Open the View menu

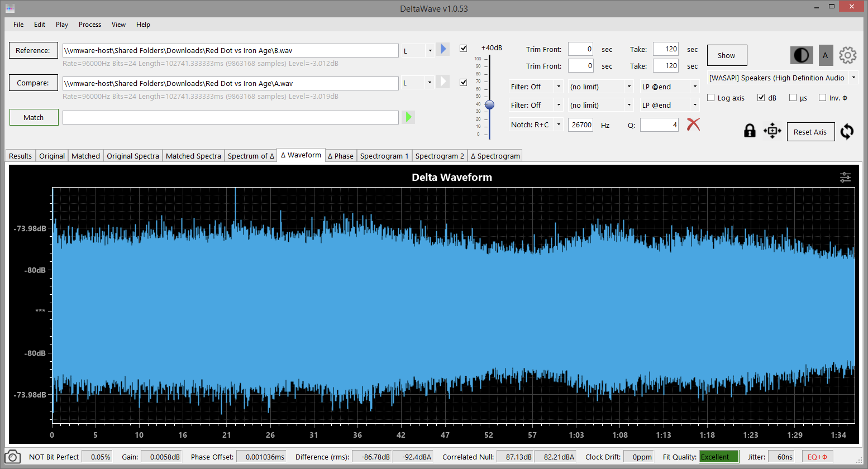[x=118, y=25]
